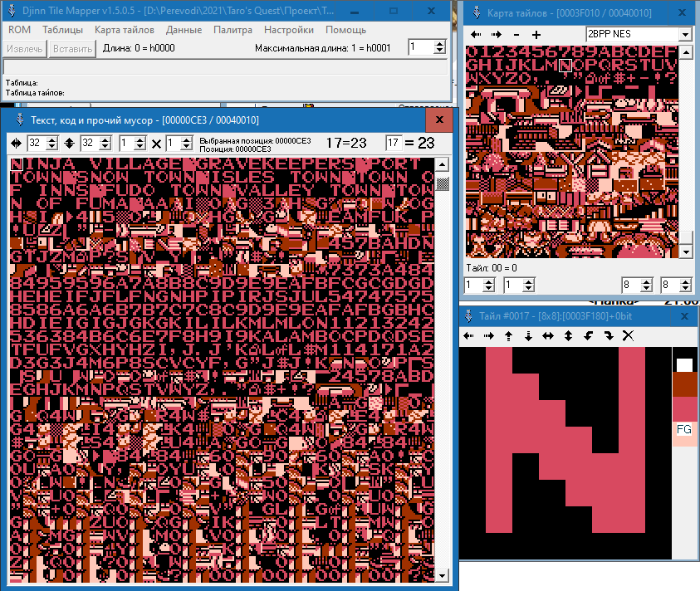Clear the tile with the X tool

(628, 335)
